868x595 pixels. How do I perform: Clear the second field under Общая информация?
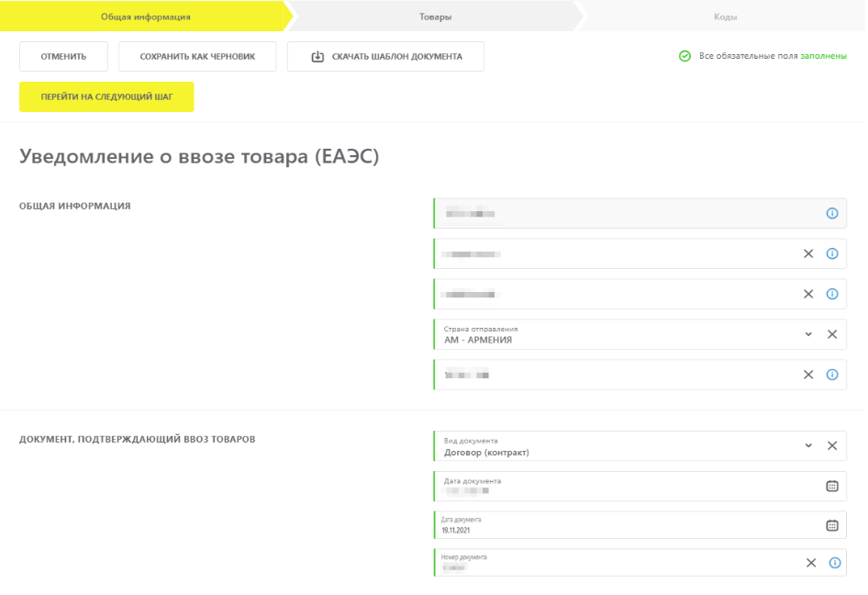(x=808, y=253)
